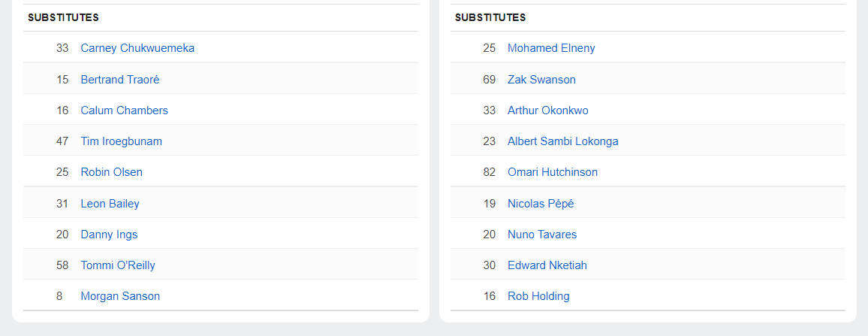Click the Zak Swanson link
The height and width of the screenshot is (336, 868).
(x=541, y=79)
